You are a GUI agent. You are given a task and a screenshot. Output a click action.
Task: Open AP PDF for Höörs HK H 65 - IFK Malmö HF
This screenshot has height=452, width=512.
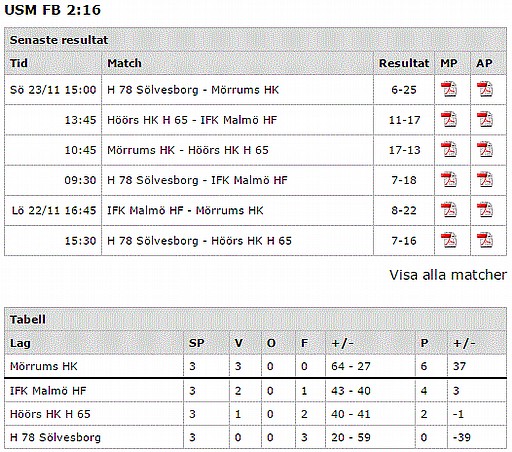point(485,120)
